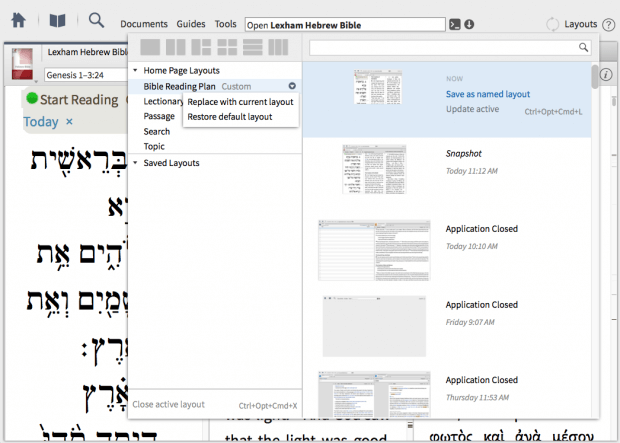The image size is (620, 443).
Task: Choose the two-column layout icon
Action: (176, 47)
